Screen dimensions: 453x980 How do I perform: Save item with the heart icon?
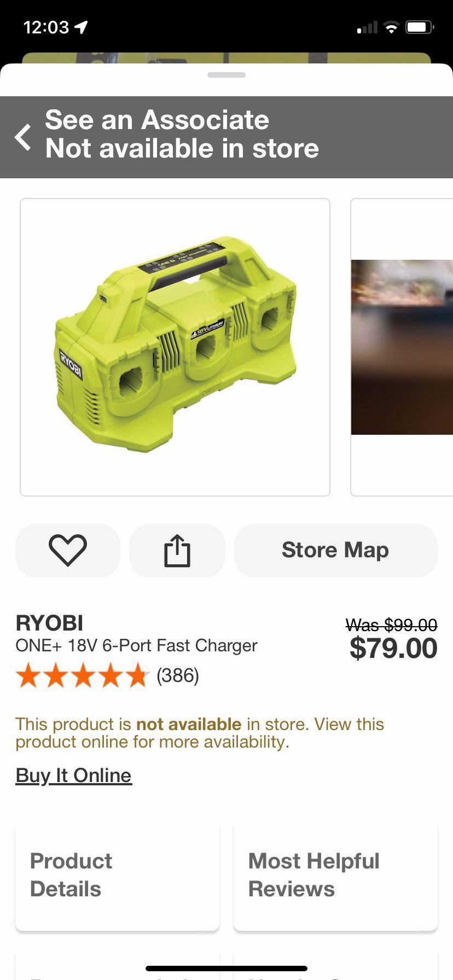tap(68, 550)
